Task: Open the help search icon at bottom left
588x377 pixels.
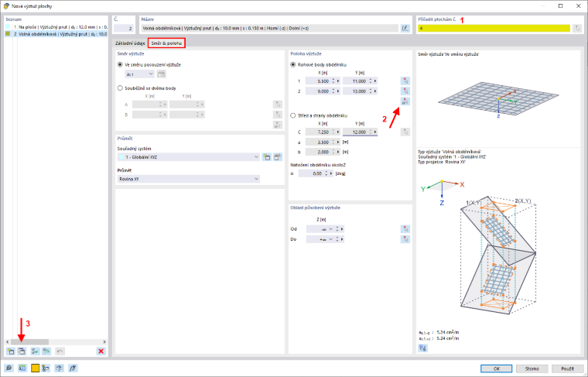Action: coord(9,368)
